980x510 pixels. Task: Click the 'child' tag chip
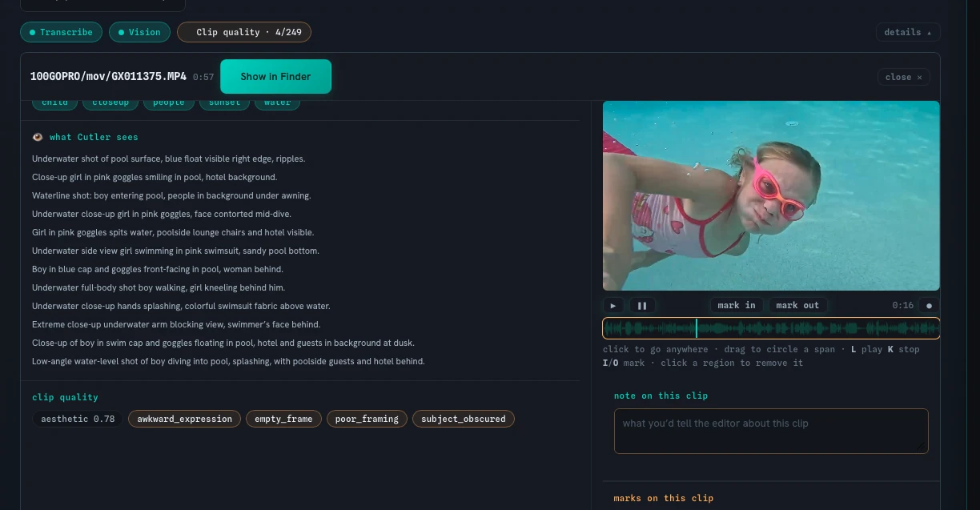54,102
